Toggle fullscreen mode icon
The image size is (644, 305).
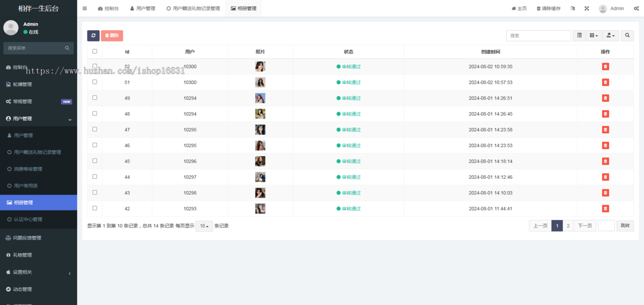(x=587, y=9)
